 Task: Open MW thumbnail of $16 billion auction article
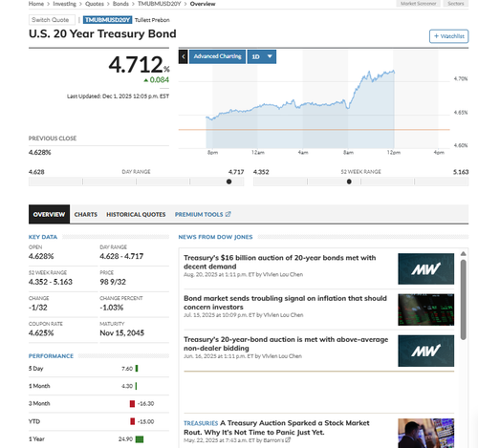425,269
